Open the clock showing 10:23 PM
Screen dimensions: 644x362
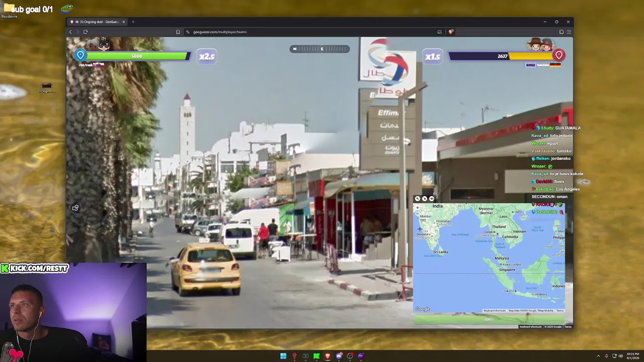coord(633,356)
